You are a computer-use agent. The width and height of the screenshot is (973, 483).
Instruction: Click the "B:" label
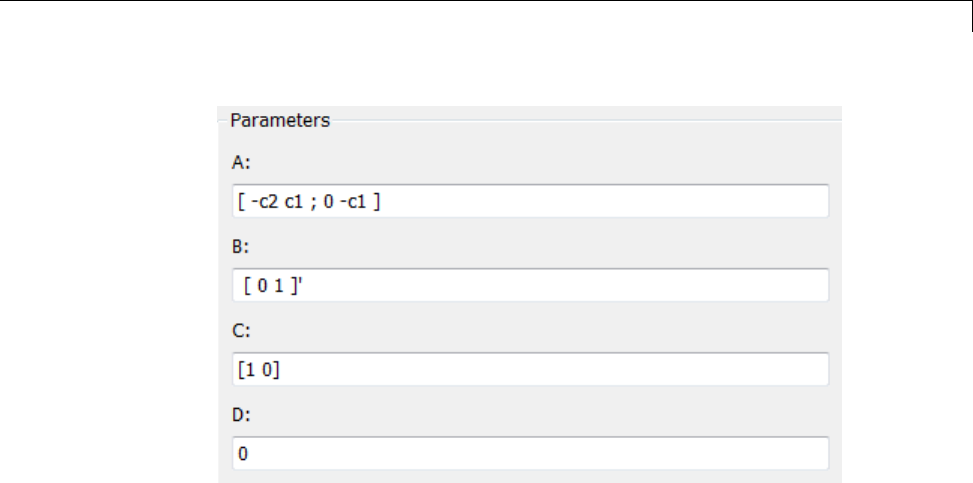[240, 247]
